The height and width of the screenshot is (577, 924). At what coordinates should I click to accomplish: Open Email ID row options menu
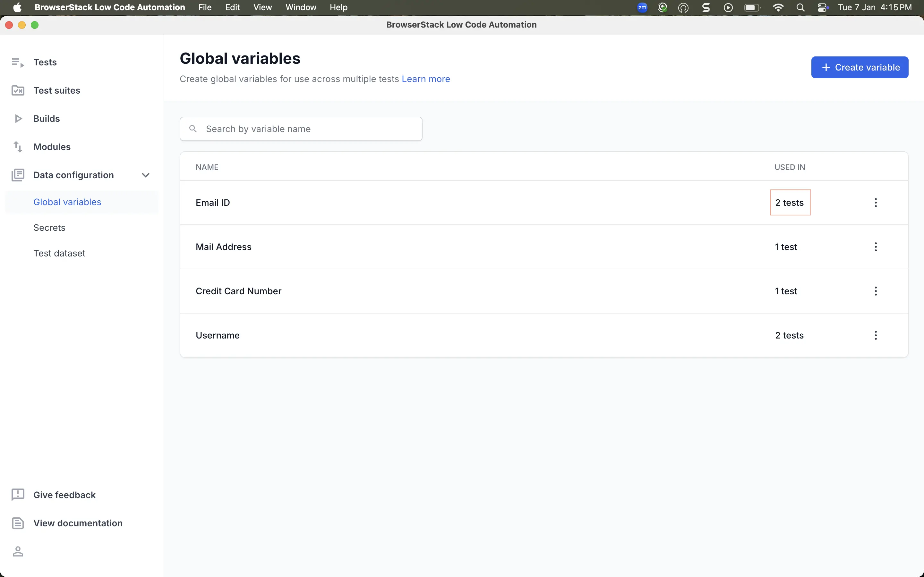pos(876,203)
